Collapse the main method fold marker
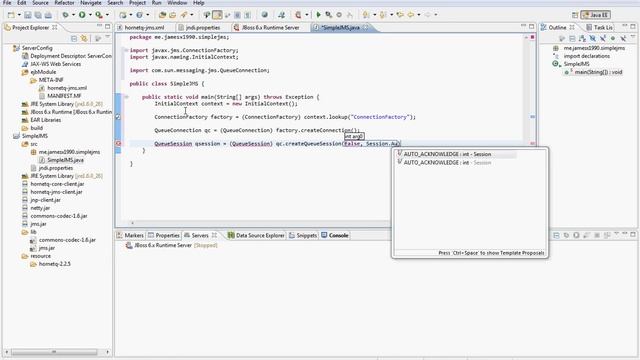Viewport: 640px width, 360px height. (126, 97)
